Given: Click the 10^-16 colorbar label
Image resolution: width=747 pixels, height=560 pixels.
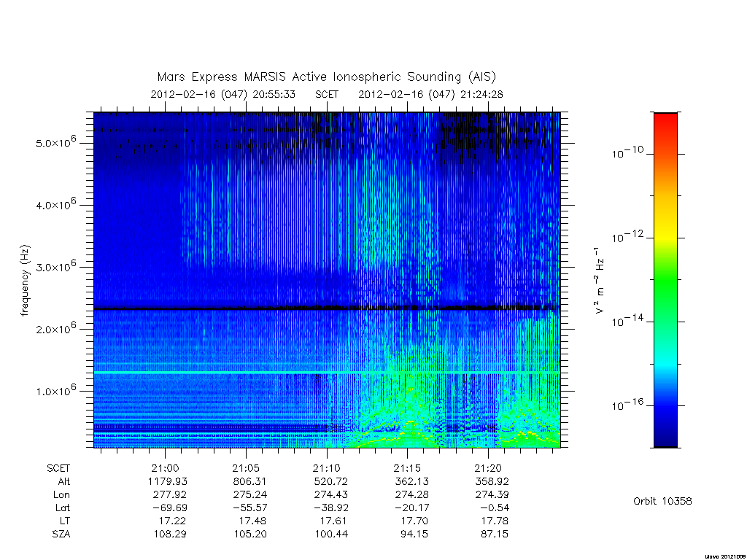Looking at the screenshot, I should coord(627,404).
